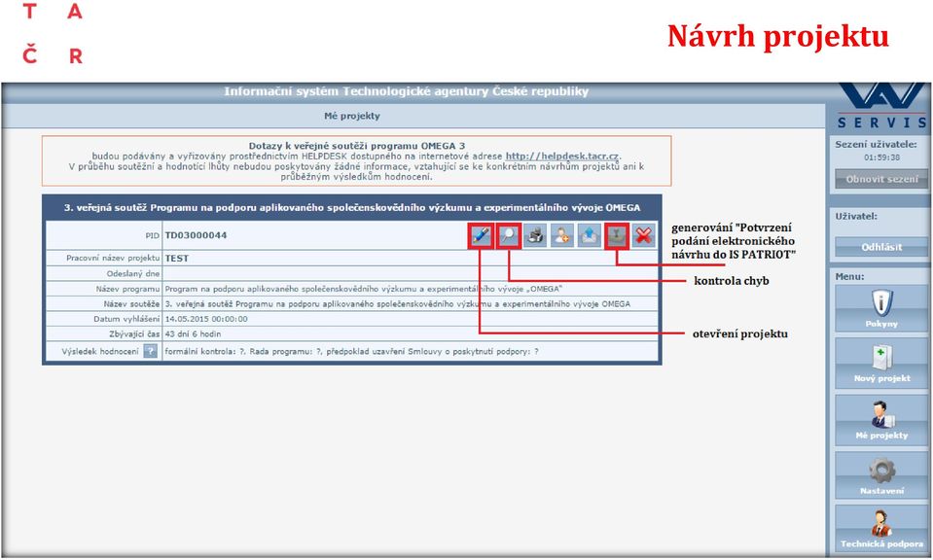933x560 pixels.
Task: Send the project with the envelope upload icon
Action: coord(589,236)
